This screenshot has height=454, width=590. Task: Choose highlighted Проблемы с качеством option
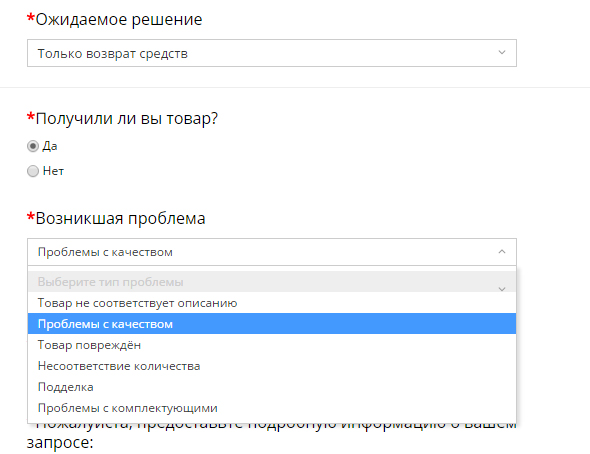coord(272,324)
